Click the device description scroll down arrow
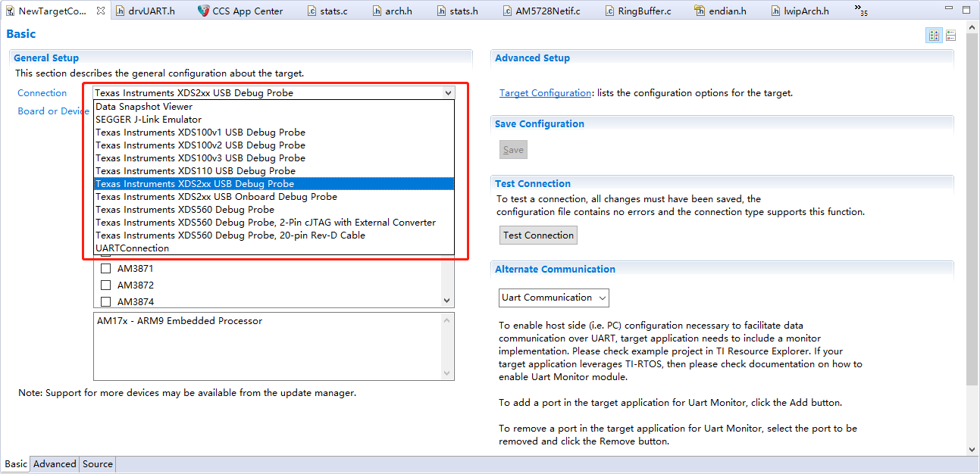The height and width of the screenshot is (474, 980). (x=447, y=373)
